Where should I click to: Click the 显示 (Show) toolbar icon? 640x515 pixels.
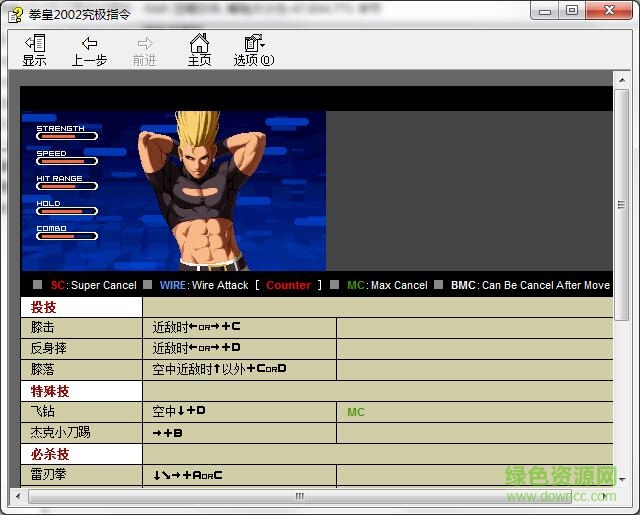pyautogui.click(x=34, y=50)
